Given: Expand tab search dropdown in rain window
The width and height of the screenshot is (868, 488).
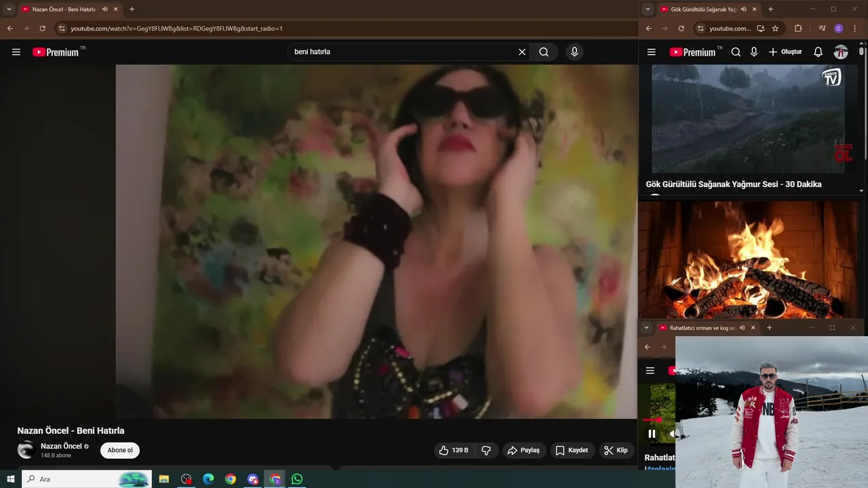Looking at the screenshot, I should (x=648, y=9).
